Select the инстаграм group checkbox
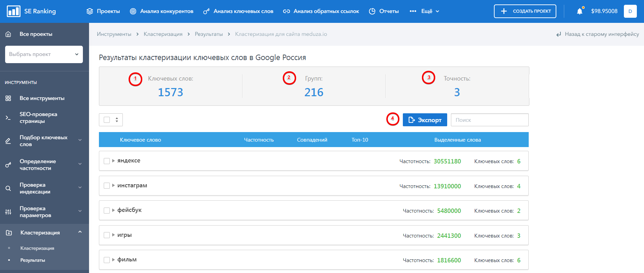This screenshot has width=644, height=273. click(107, 186)
